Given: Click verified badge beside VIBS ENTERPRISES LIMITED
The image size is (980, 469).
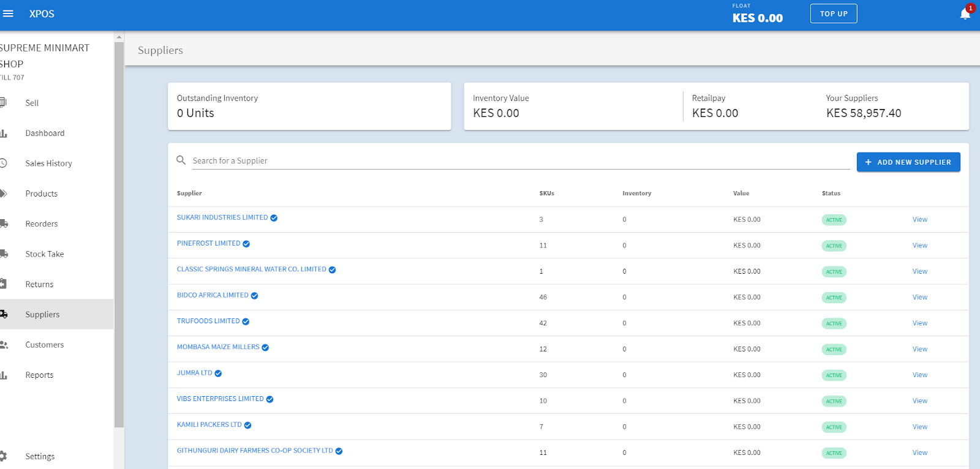Looking at the screenshot, I should (269, 399).
